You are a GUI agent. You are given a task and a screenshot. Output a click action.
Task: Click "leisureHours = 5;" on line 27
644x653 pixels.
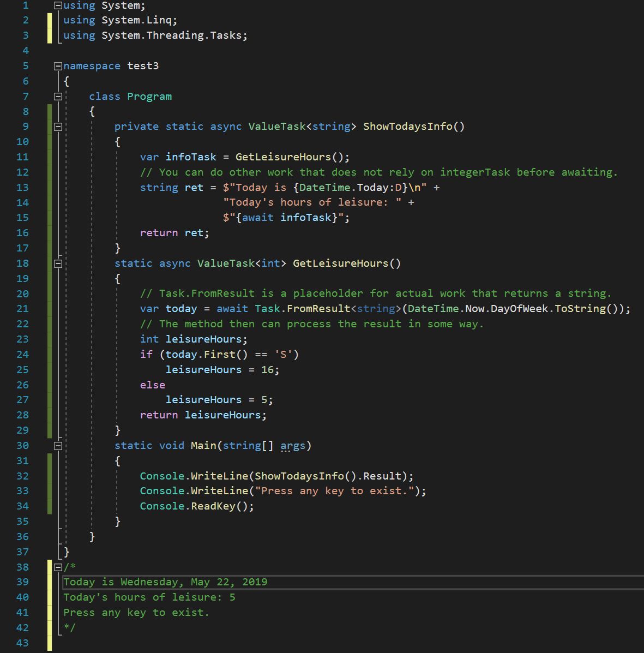pyautogui.click(x=219, y=400)
